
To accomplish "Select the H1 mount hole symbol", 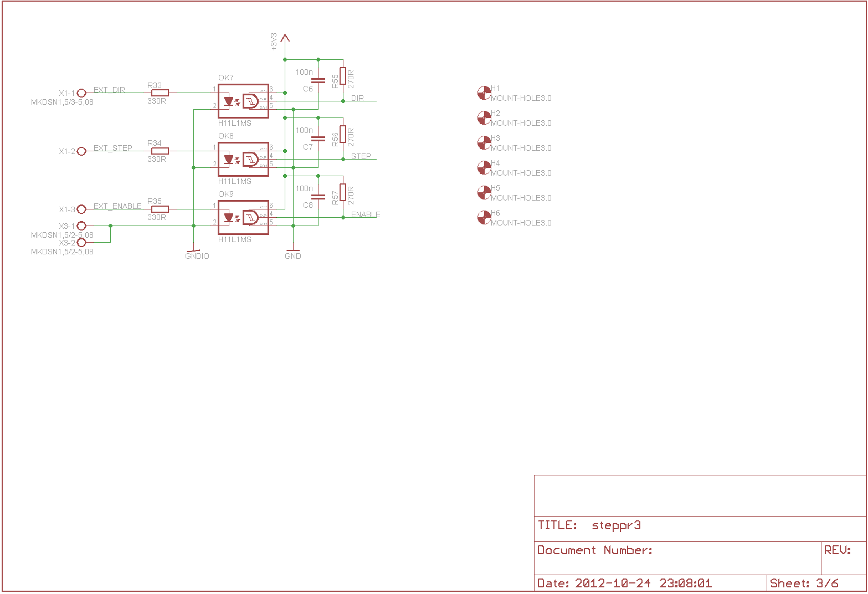I will (x=484, y=93).
